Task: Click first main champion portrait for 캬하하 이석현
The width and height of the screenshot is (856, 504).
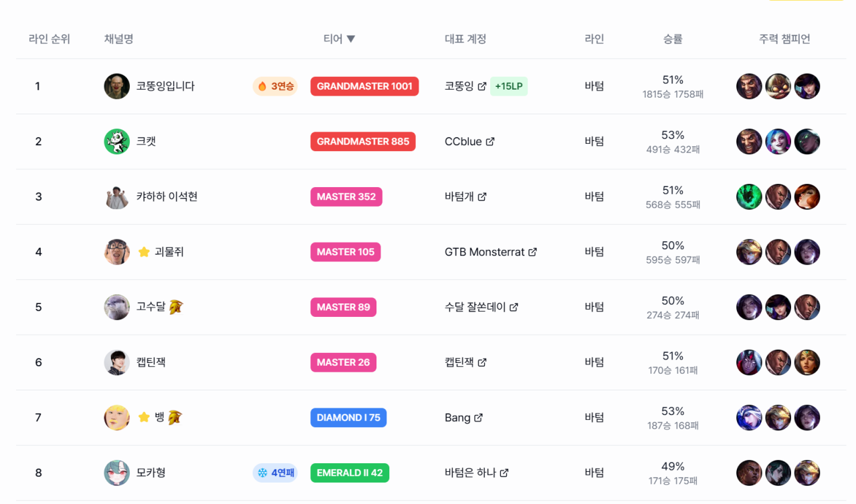Action: [749, 197]
